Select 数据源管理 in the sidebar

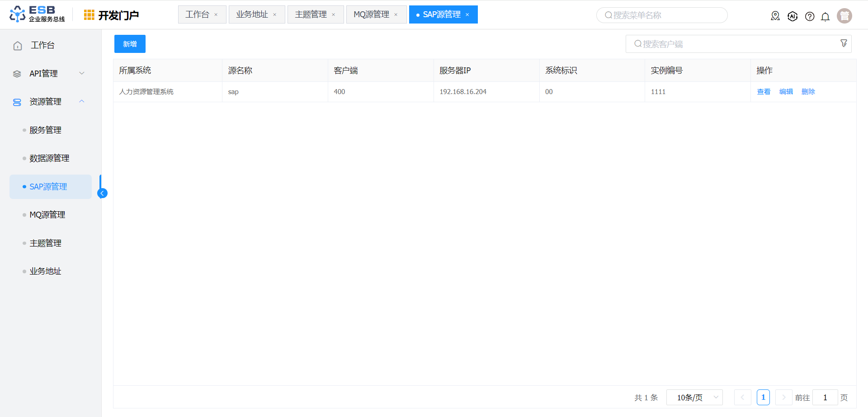pos(49,158)
